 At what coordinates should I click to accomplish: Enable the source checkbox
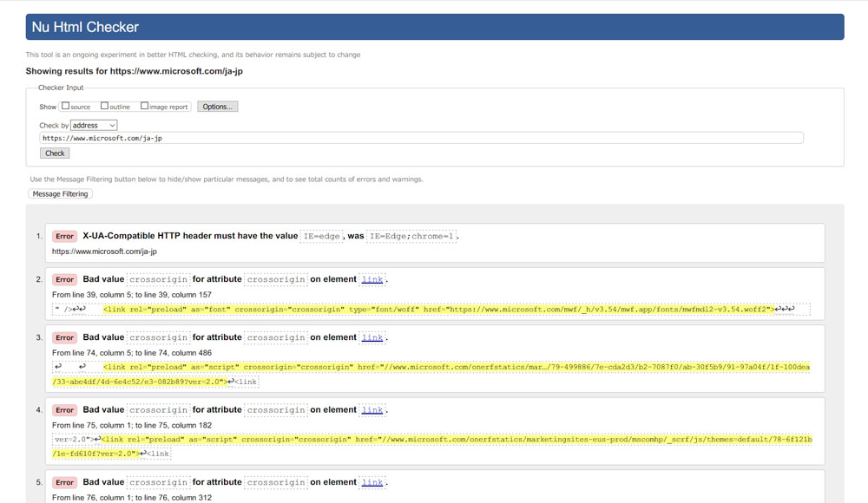(65, 106)
